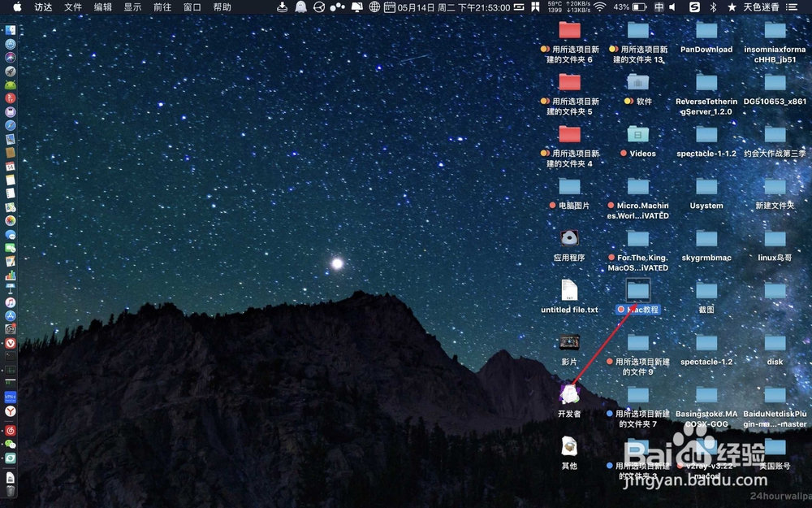Click the star icon in the menu bar
Image resolution: width=812 pixels, height=508 pixels.
(x=732, y=7)
